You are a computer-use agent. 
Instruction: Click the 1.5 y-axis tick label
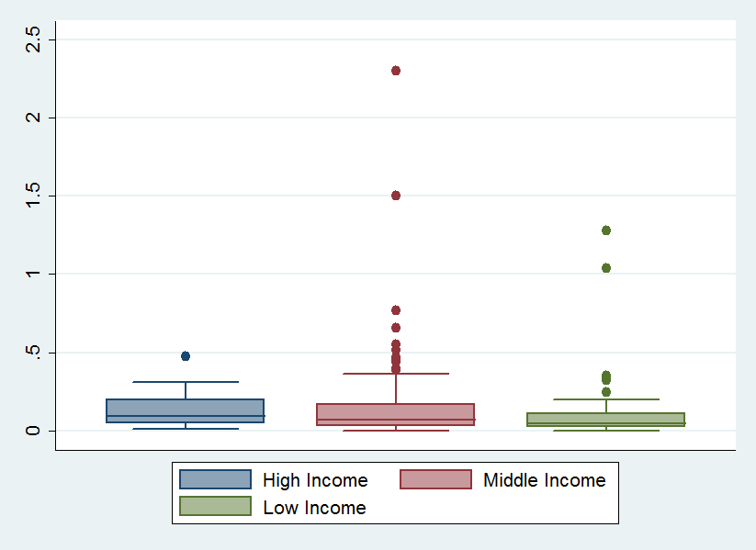click(x=34, y=196)
